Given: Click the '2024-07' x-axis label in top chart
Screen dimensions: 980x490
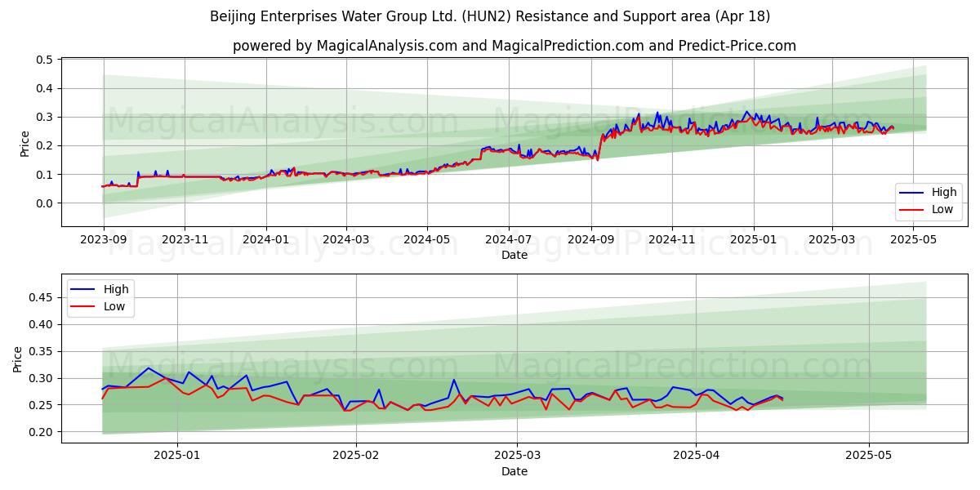Looking at the screenshot, I should tap(508, 240).
